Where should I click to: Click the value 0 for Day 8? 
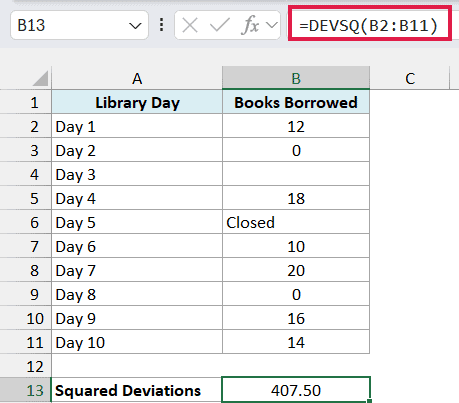[296, 294]
